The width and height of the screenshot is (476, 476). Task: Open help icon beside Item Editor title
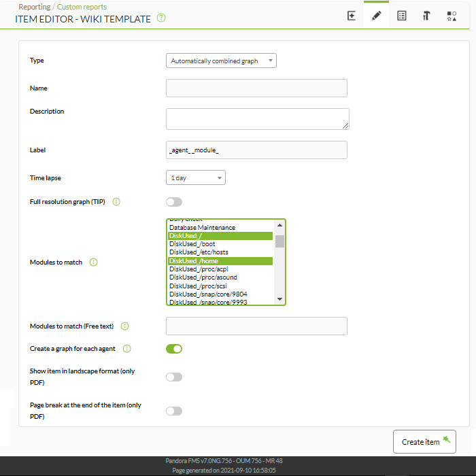[161, 18]
